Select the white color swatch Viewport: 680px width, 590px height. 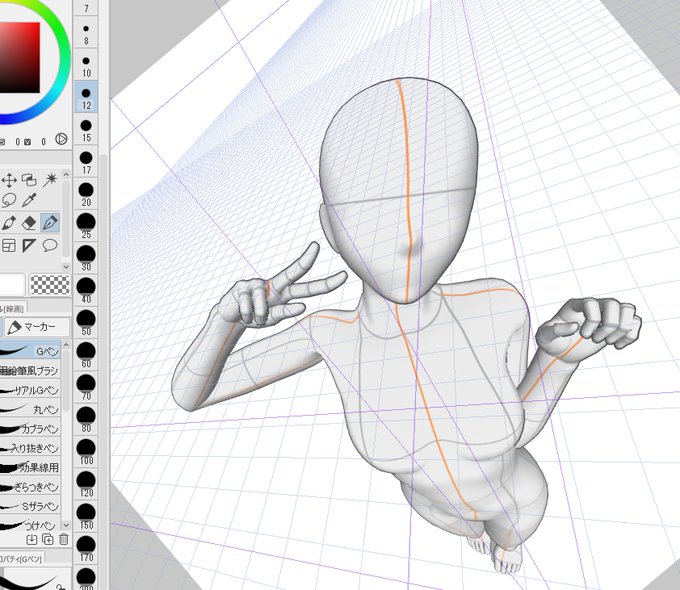[x=12, y=285]
